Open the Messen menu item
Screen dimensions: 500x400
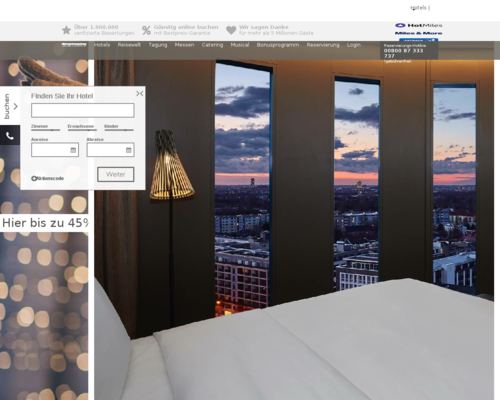tap(184, 45)
